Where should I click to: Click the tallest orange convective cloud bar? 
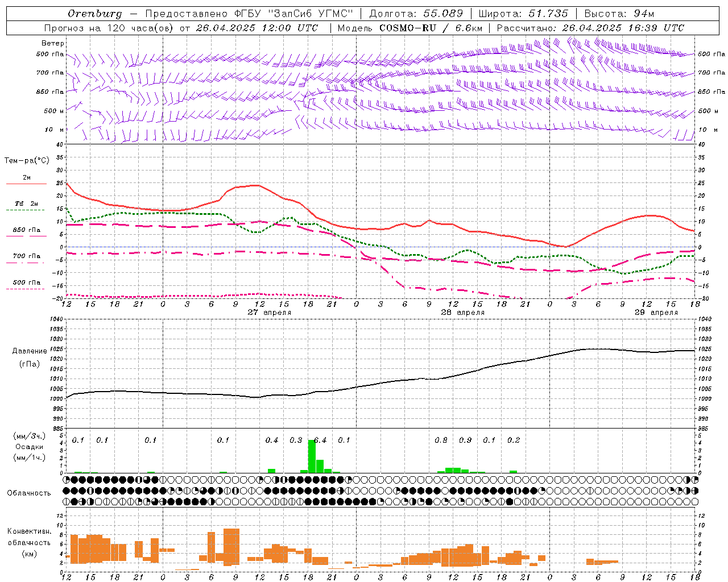click(231, 547)
